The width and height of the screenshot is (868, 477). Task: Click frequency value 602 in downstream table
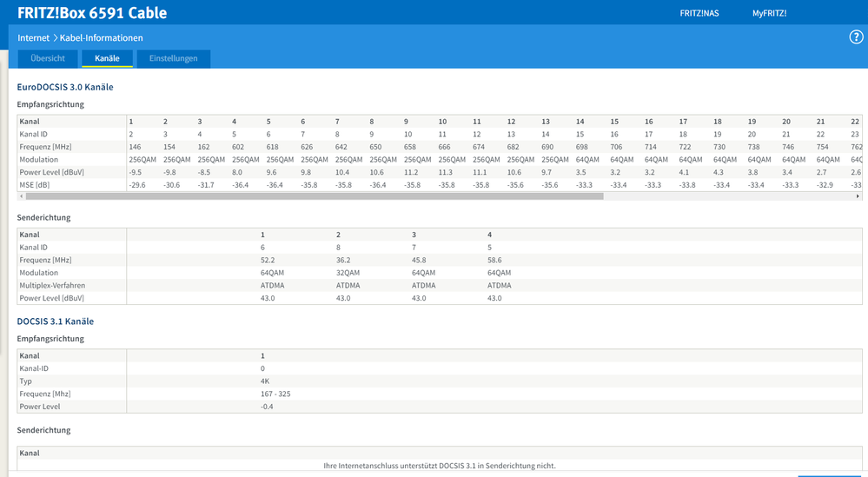(x=238, y=147)
